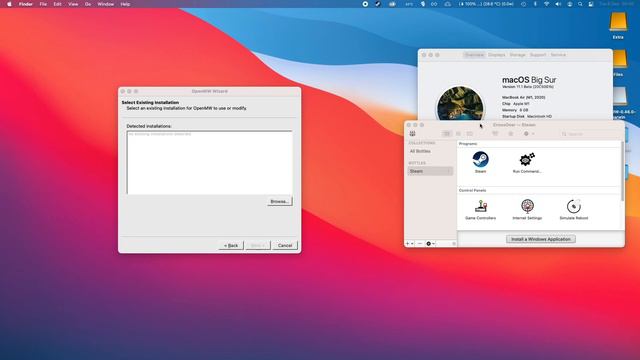Switch CrossOver to the second view-mode button
This screenshot has width=640, height=360.
pos(458,134)
